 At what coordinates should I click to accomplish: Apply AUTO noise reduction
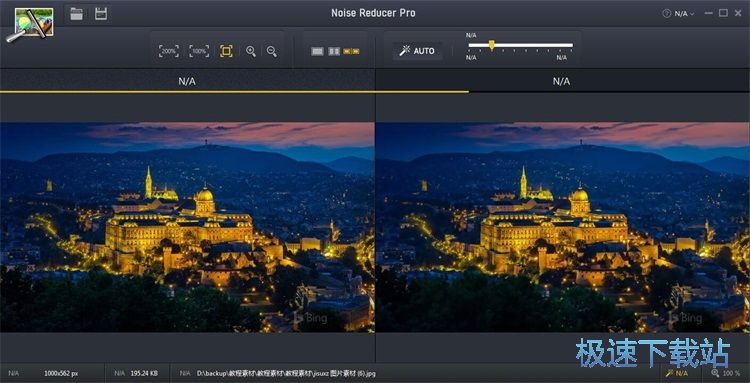(418, 51)
